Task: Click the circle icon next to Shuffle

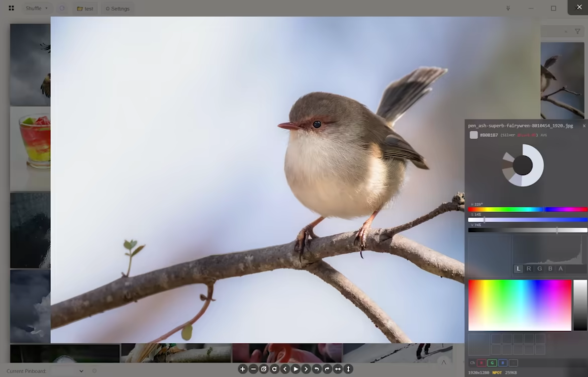Action: pyautogui.click(x=62, y=8)
